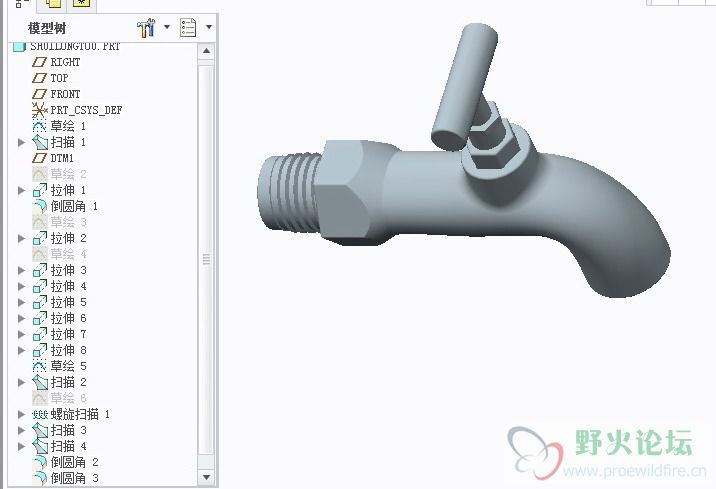Open dropdown arrow next to show list icon

209,27
